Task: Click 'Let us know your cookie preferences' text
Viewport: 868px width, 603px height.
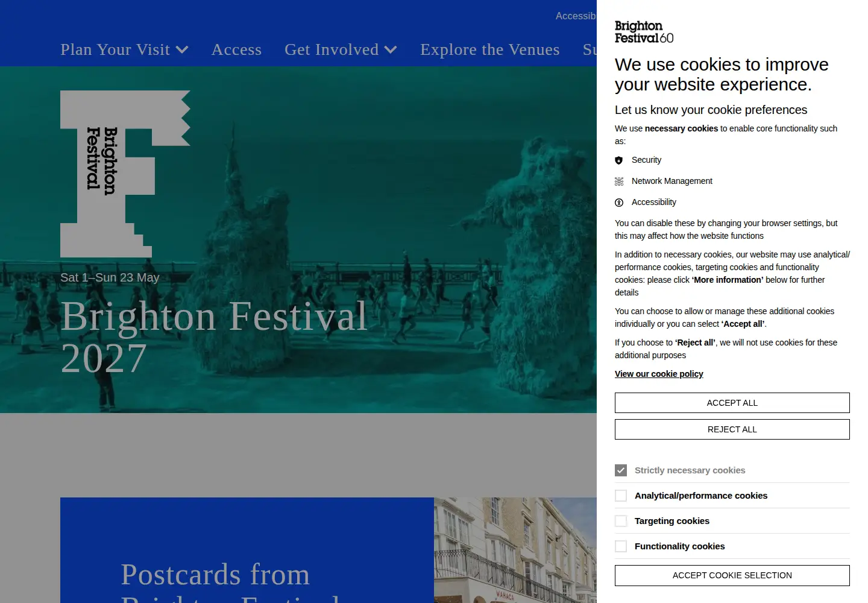Action: point(711,110)
